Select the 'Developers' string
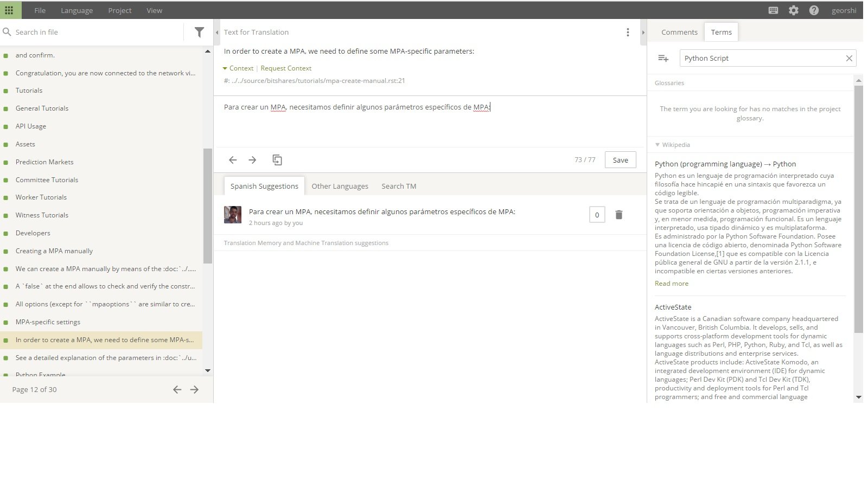The width and height of the screenshot is (868, 488). 33,233
